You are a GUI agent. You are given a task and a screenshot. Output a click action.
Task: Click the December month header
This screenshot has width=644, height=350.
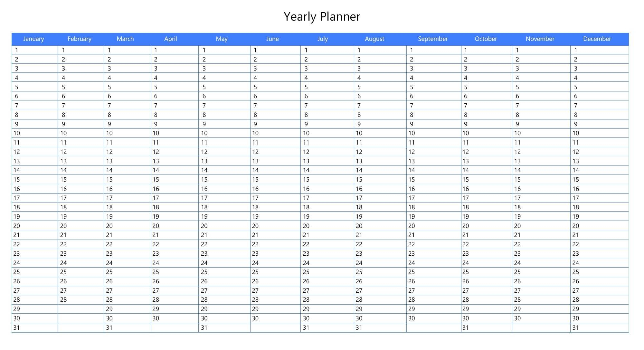tap(597, 39)
